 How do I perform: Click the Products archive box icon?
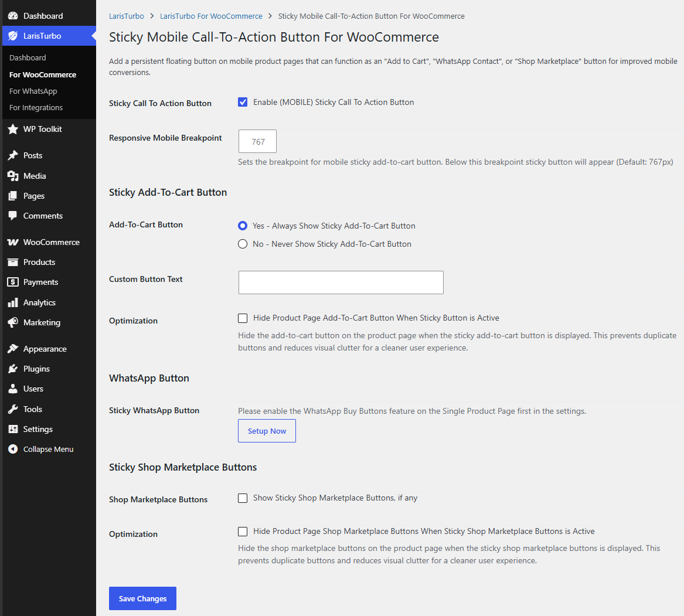tap(13, 262)
